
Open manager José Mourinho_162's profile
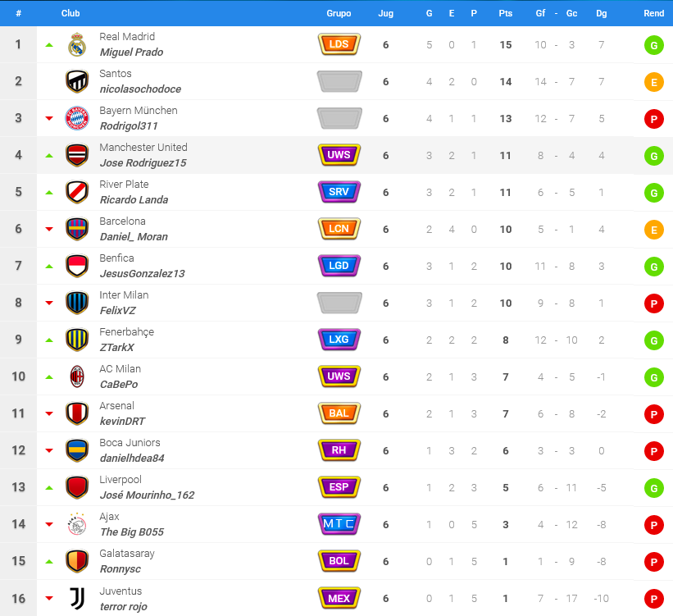(x=147, y=495)
